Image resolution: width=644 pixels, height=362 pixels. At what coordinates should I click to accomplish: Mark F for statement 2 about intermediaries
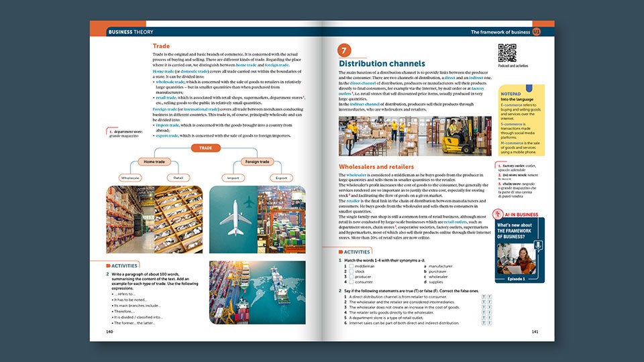[490, 302]
